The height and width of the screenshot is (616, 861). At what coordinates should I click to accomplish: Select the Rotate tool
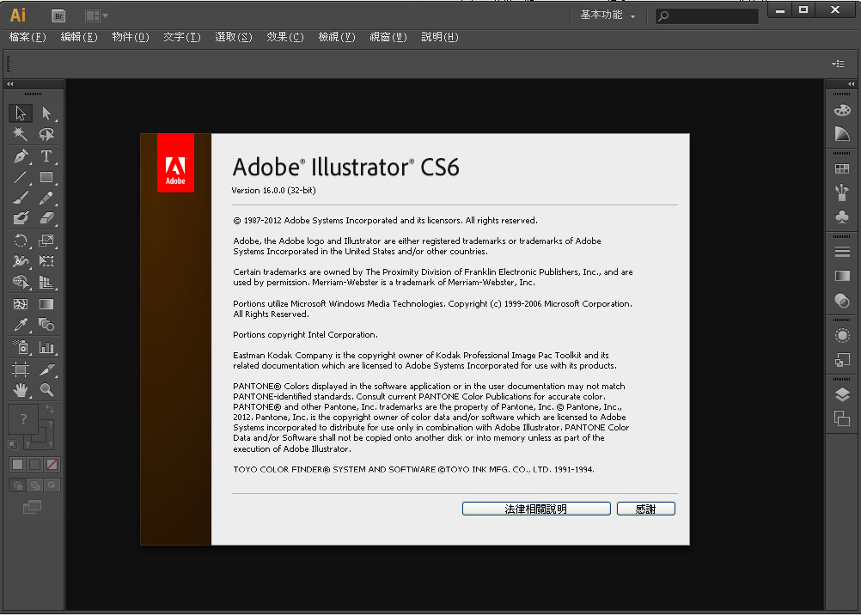click(x=21, y=241)
